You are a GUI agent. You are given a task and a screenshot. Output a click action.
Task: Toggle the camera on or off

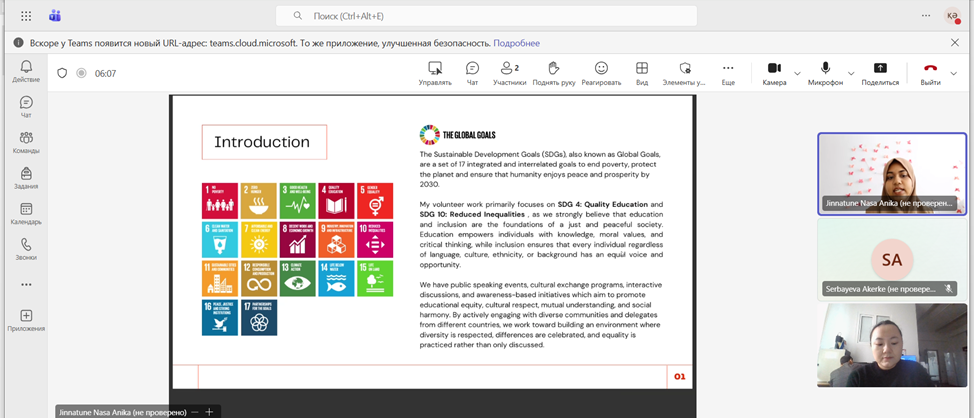pyautogui.click(x=774, y=73)
